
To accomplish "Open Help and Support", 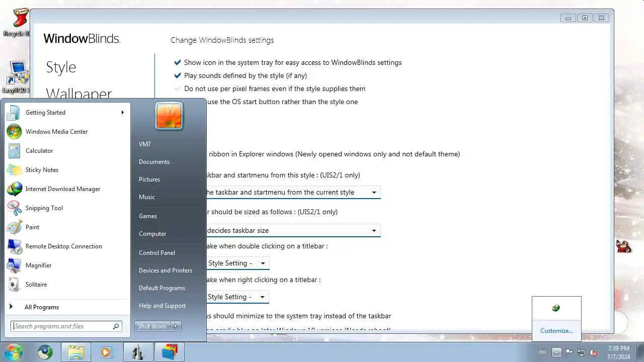I will [162, 306].
